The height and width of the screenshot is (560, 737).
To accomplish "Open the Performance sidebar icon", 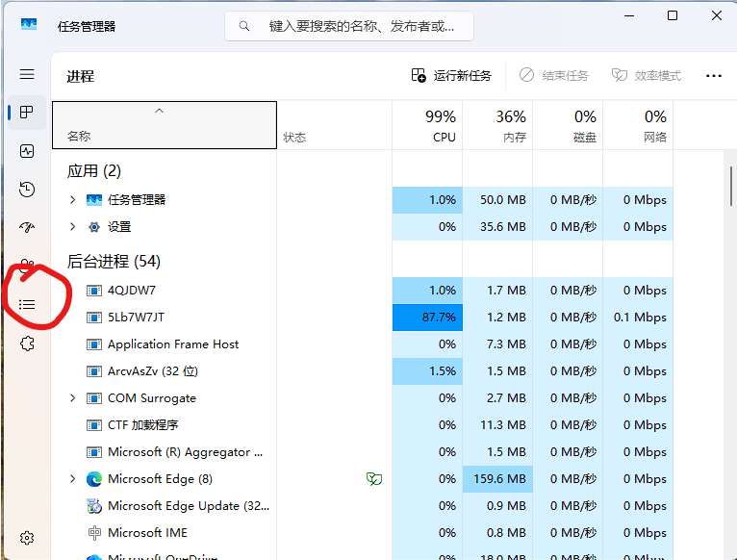I will (27, 151).
